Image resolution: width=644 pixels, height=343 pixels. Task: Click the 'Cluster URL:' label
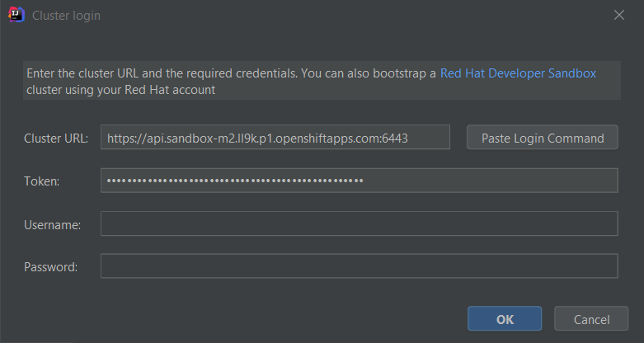(56, 139)
